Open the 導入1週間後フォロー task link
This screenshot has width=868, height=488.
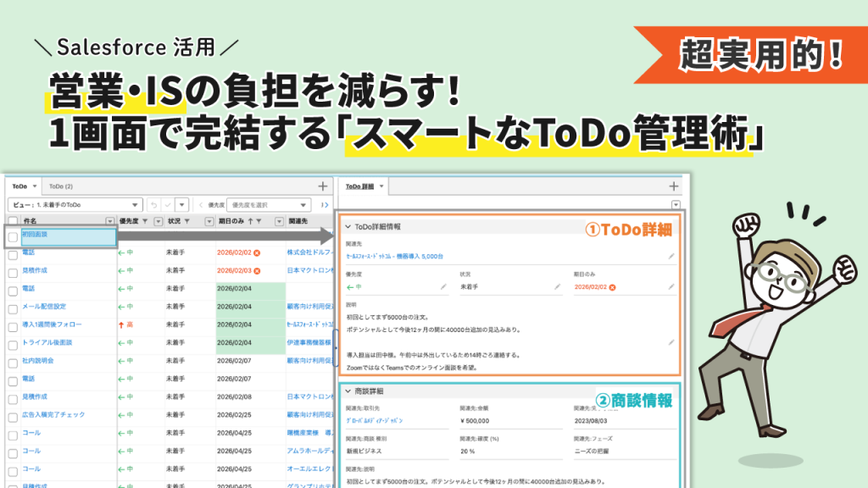point(52,324)
